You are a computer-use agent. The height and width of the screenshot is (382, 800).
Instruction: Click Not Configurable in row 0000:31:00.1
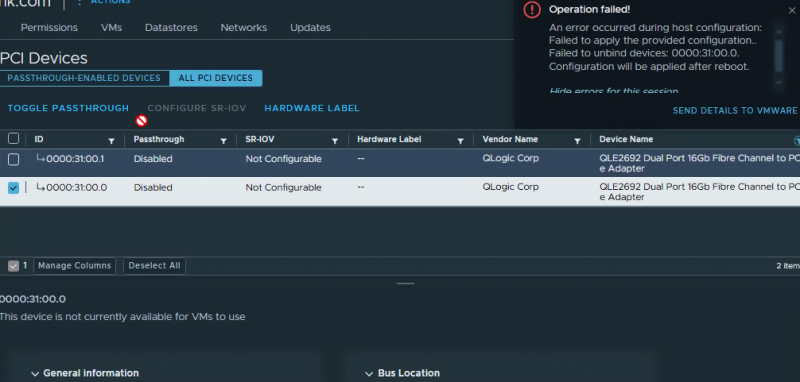[283, 159]
